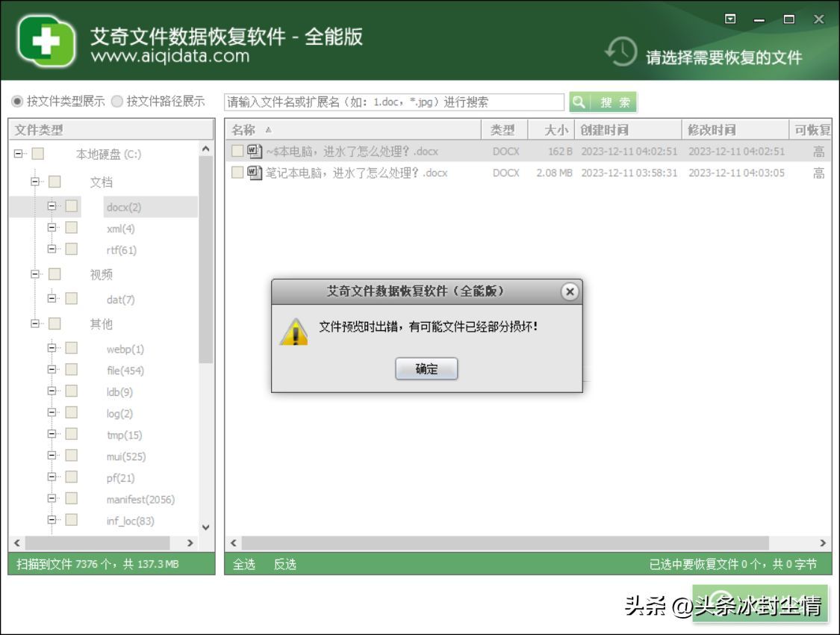Screen dimensions: 840x635
Task: Click the 2.08 MB size cell
Action: (555, 173)
